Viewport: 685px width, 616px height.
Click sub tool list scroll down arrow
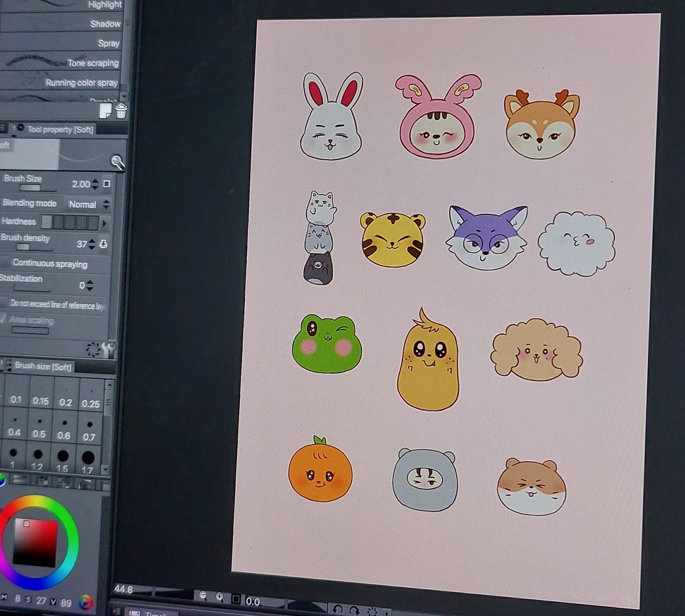click(124, 96)
